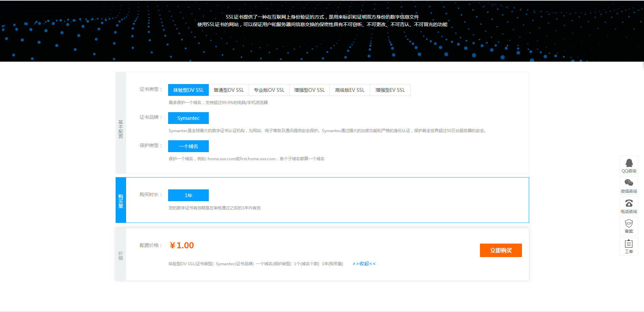Open the 微信咨询 WeChat consultation icon
The height and width of the screenshot is (312, 644).
(629, 186)
